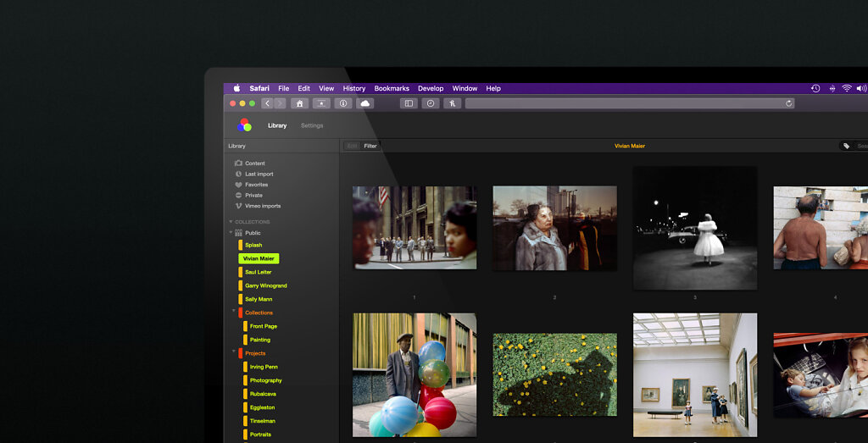The width and height of the screenshot is (868, 443).
Task: Select the museum gallery room thumbnail
Action: (x=695, y=375)
